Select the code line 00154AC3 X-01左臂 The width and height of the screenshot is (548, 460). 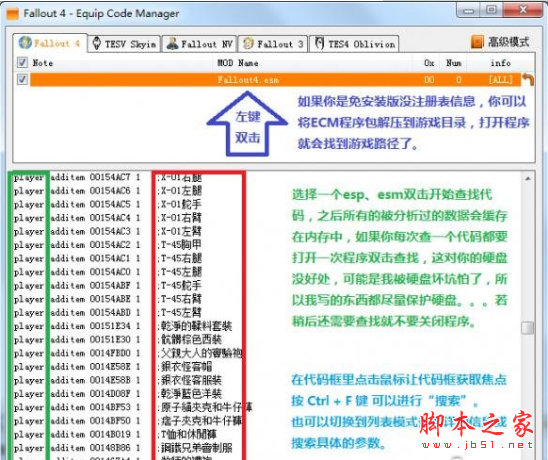click(x=108, y=231)
